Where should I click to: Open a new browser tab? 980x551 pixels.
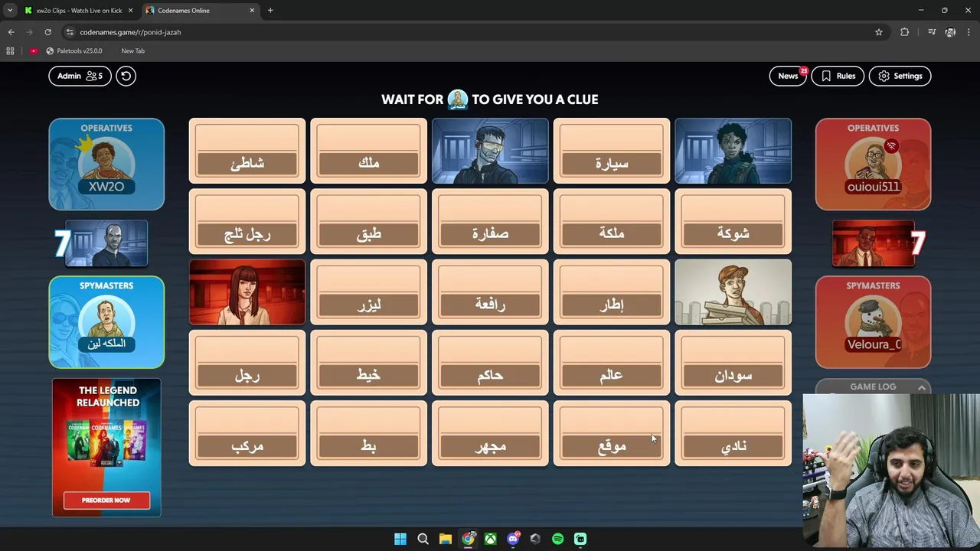pyautogui.click(x=270, y=11)
